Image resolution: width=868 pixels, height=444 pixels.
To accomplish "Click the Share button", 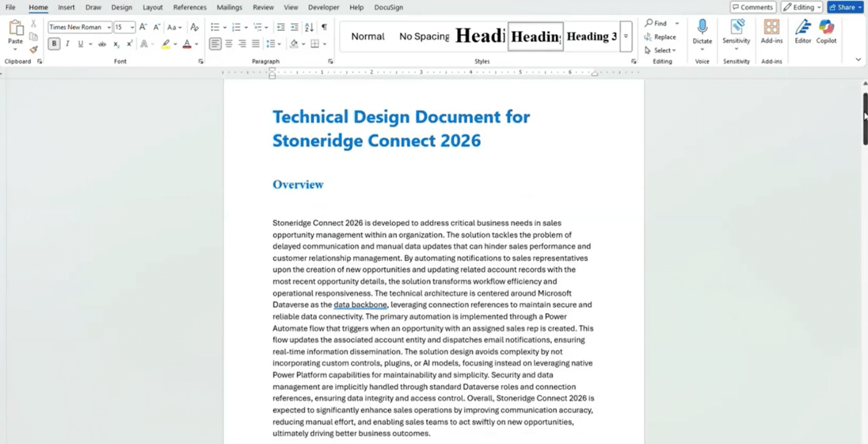I will pos(845,7).
